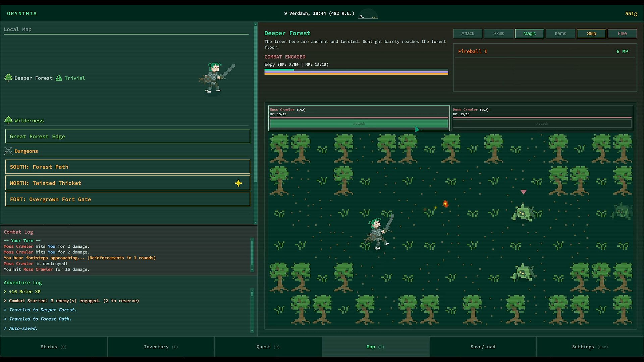Image resolution: width=644 pixels, height=362 pixels.
Task: Click the Wilderness tree icon
Action: (x=8, y=120)
